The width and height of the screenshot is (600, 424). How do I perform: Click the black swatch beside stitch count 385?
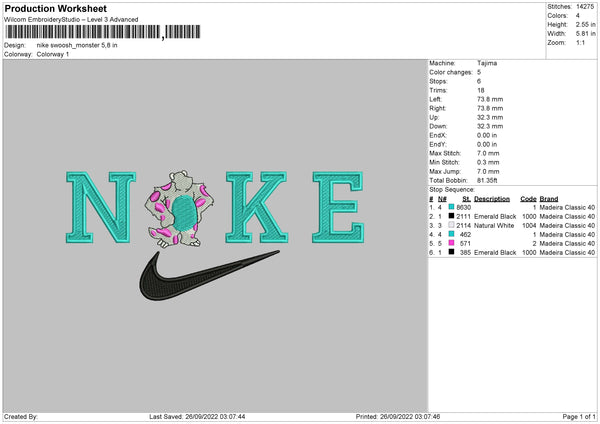tap(451, 252)
